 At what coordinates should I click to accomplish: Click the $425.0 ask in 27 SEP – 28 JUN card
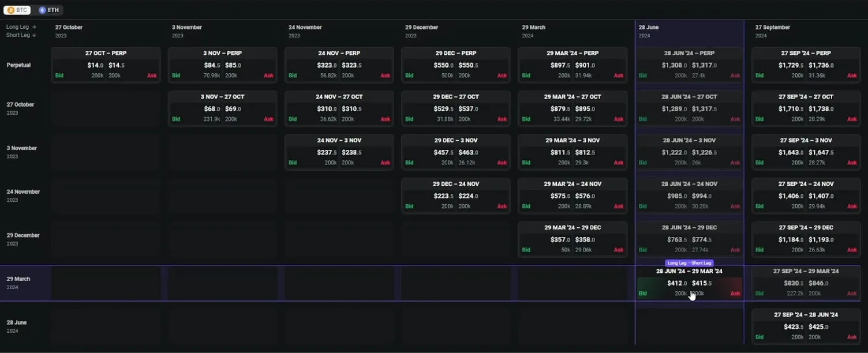(818, 327)
